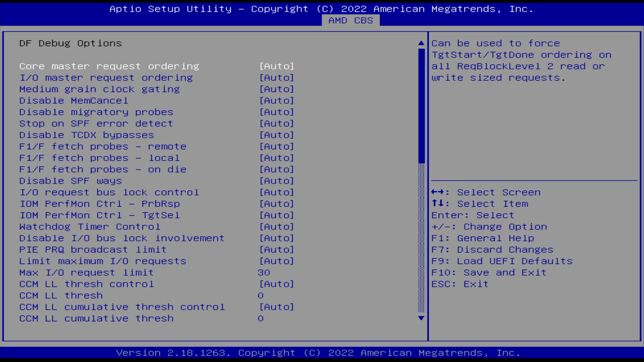Open F1/F fetch probes - local value
The width and height of the screenshot is (644, 362).
(x=277, y=158)
